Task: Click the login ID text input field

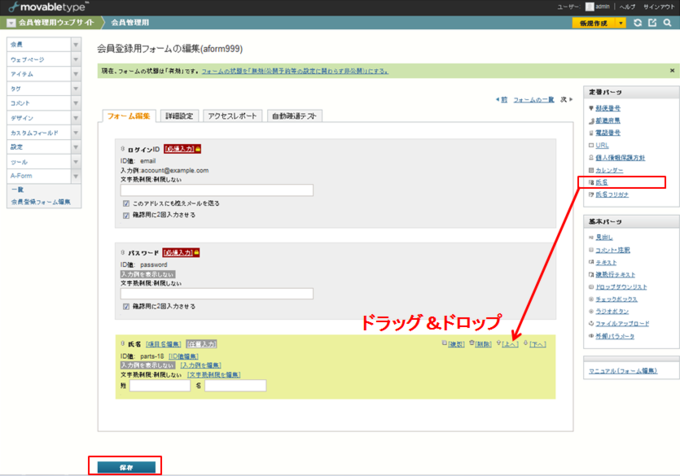Action: (x=216, y=190)
